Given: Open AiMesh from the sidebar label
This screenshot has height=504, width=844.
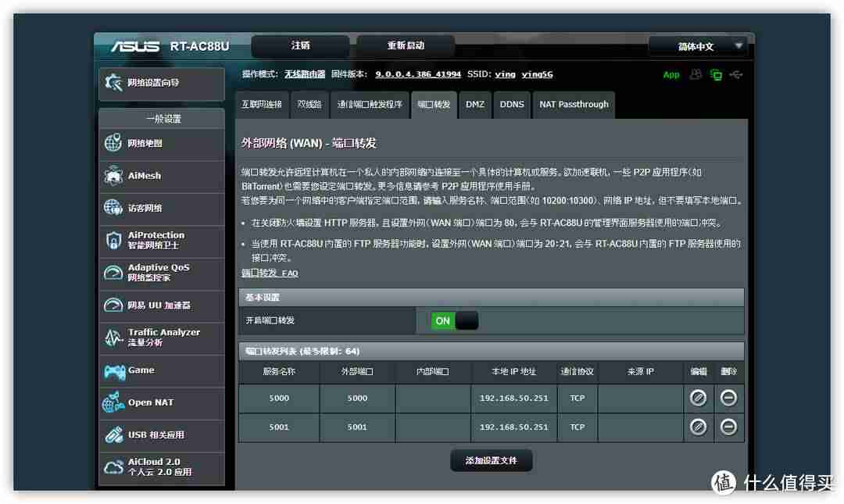Looking at the screenshot, I should click(x=145, y=176).
